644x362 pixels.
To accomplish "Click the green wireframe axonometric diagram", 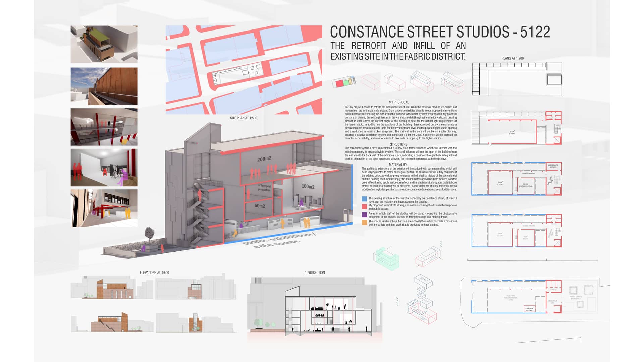I will (386, 258).
